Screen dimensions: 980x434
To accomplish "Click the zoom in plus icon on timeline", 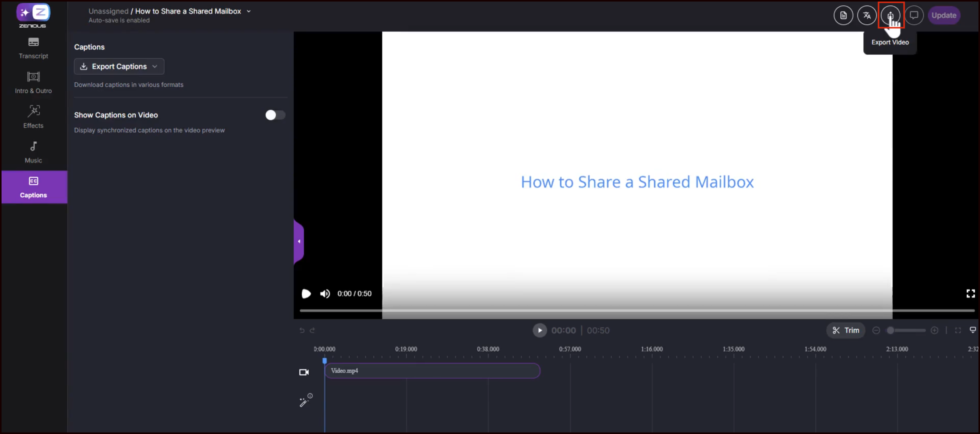I will click(934, 331).
